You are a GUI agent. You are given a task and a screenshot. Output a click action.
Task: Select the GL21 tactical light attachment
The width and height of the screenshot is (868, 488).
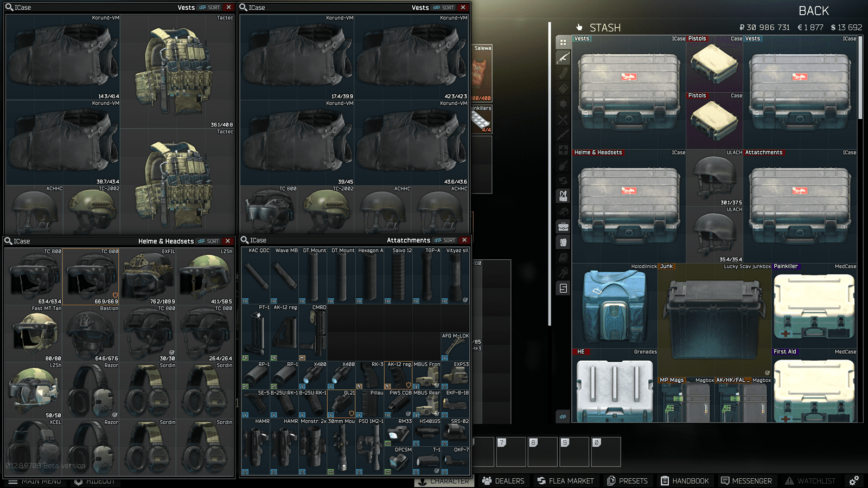pos(342,403)
